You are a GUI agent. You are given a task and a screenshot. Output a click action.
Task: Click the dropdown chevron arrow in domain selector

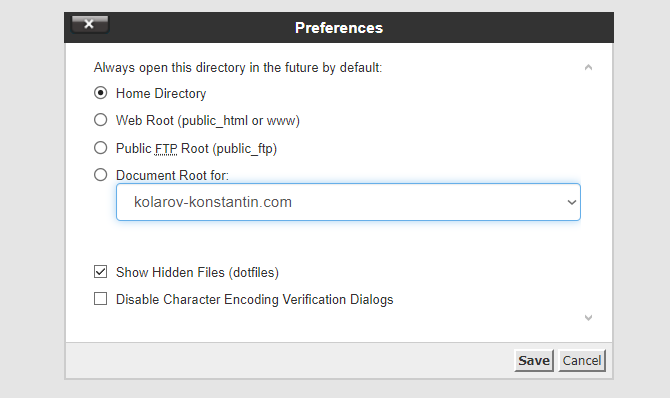(x=572, y=202)
